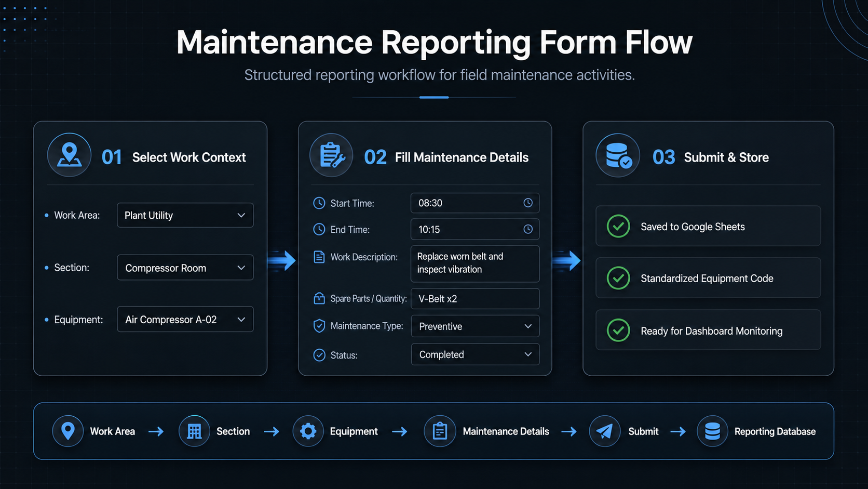
Task: Click the clock picker inside Start Time field
Action: click(528, 203)
